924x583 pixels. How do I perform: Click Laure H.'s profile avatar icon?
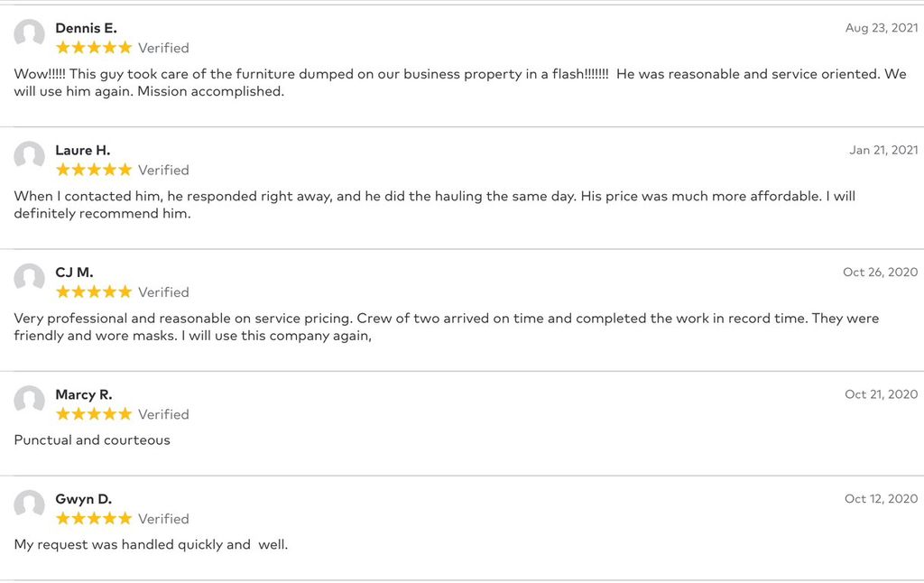click(x=30, y=155)
